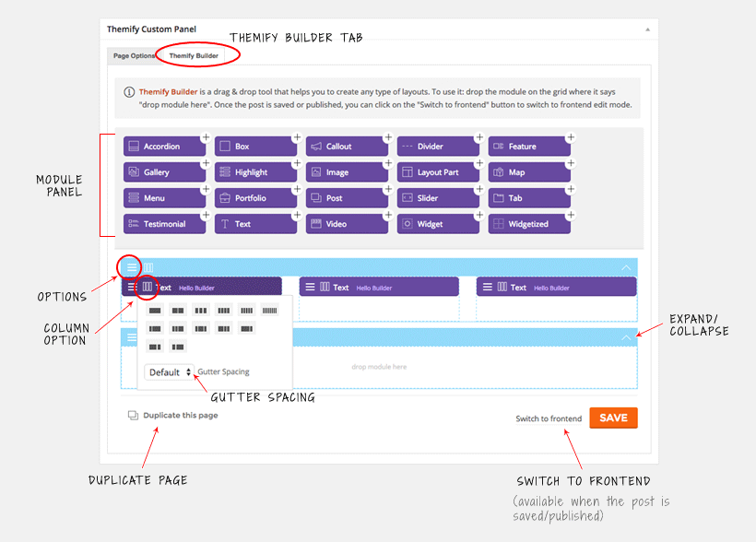Select the Widget module button
The width and height of the screenshot is (756, 542).
(438, 224)
